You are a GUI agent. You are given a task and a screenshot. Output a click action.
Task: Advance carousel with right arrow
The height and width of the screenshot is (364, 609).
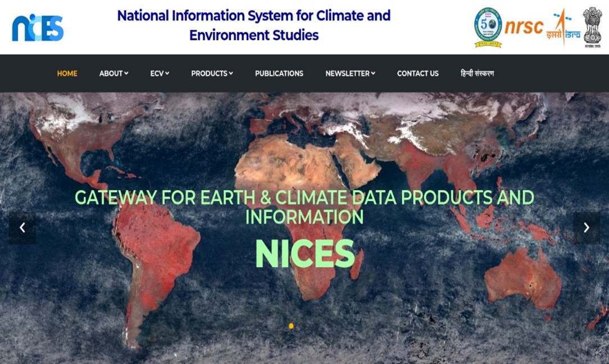[587, 228]
